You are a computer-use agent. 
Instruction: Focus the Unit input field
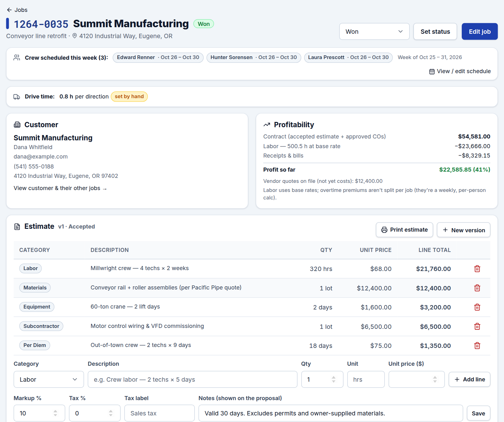[x=366, y=379]
